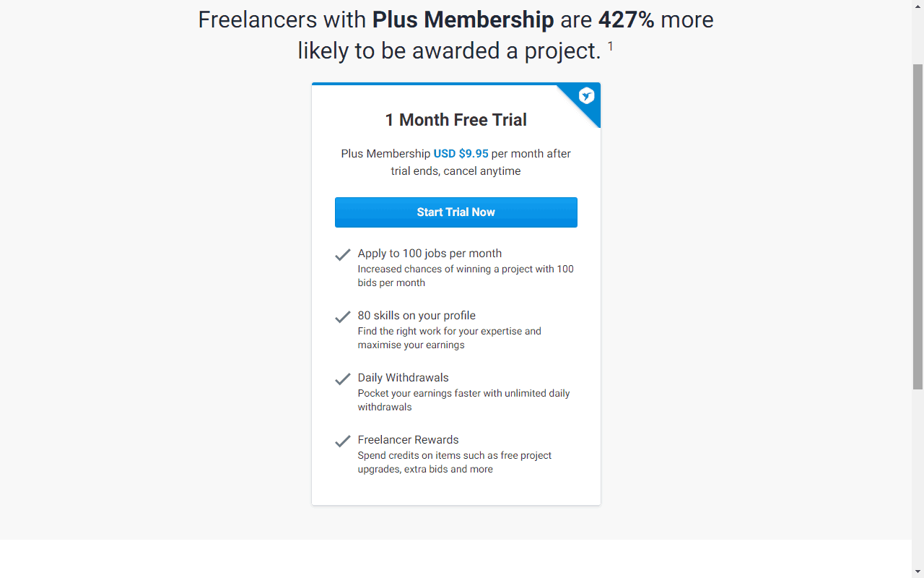Click 'Spend credits on items' description text
This screenshot has height=578, width=924.
click(455, 462)
